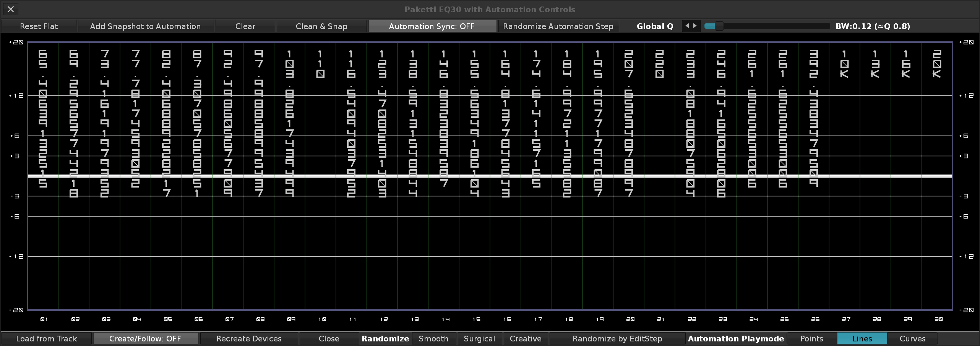
Task: Click the Global Q right arrow
Action: click(695, 26)
